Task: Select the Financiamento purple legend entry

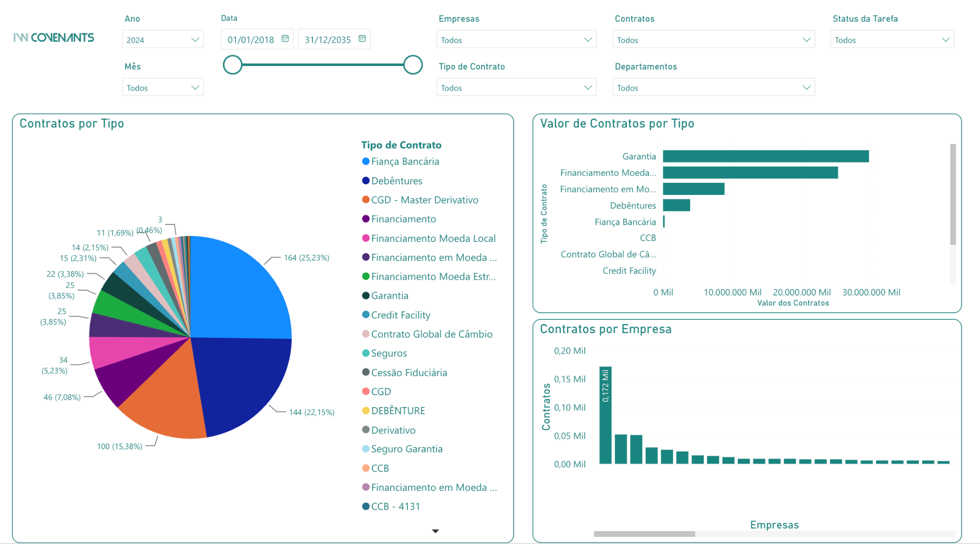Action: click(399, 219)
